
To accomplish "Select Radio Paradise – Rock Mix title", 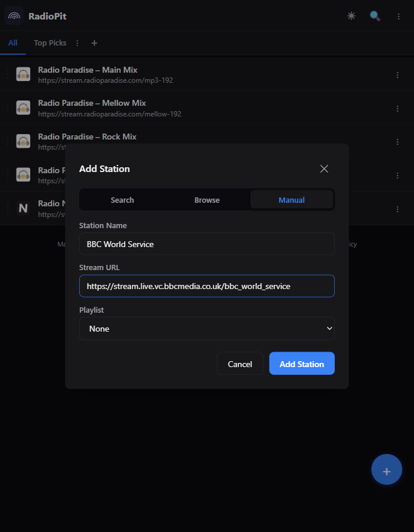I will 87,137.
